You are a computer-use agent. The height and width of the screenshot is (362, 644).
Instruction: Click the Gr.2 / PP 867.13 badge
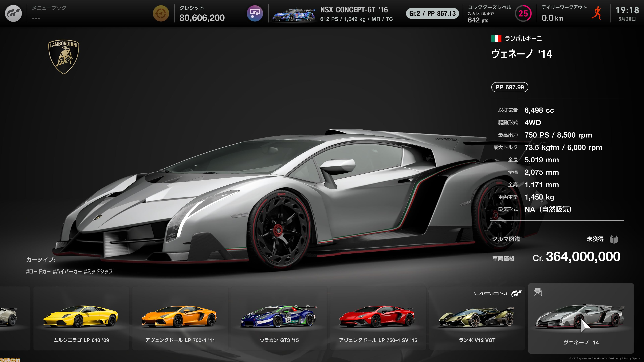pyautogui.click(x=432, y=13)
